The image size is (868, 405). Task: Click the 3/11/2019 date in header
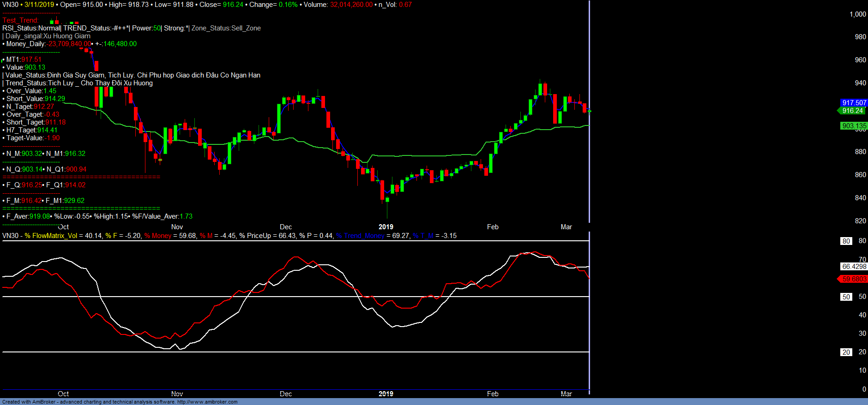pyautogui.click(x=39, y=5)
